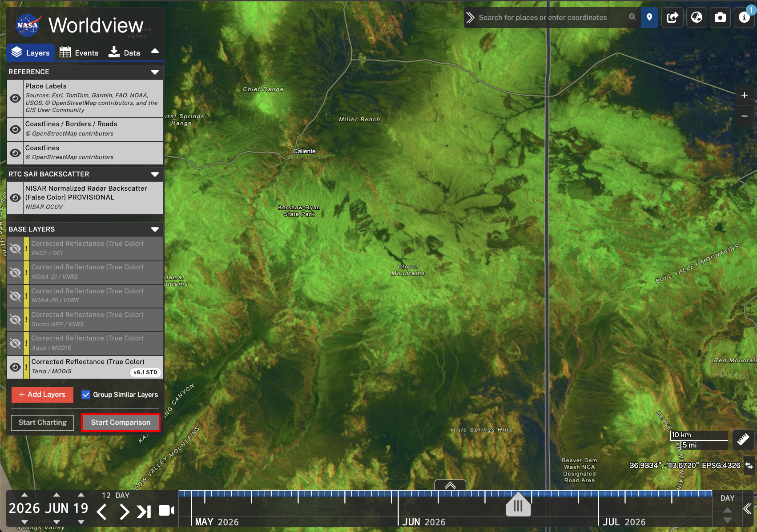Hide Coastlines / Borders / Roads layer
Image resolution: width=757 pixels, height=532 pixels.
coord(15,129)
